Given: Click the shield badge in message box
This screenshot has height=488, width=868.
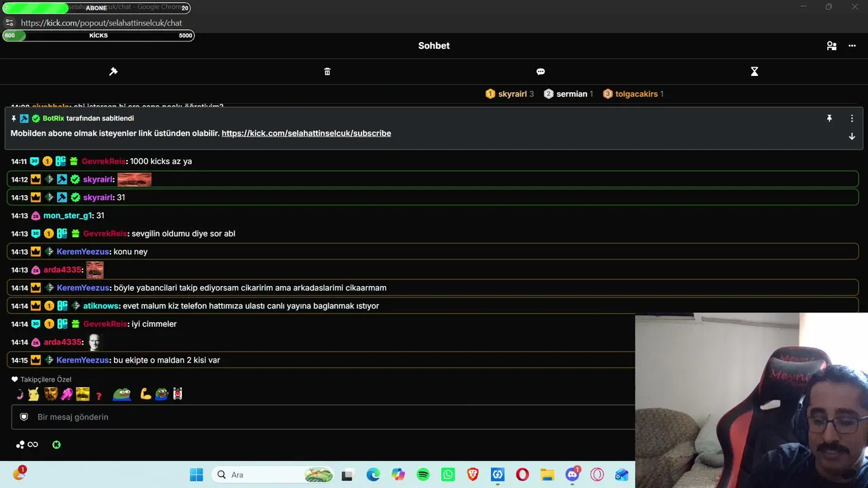Looking at the screenshot, I should click(x=24, y=418).
